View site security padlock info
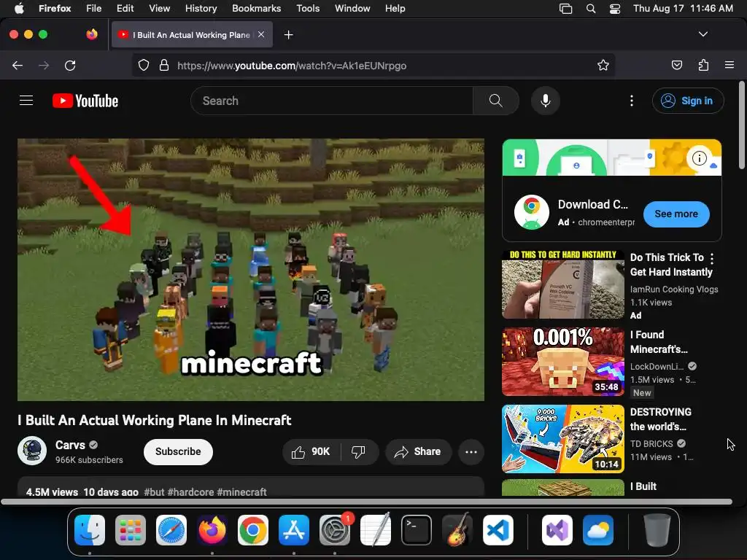The height and width of the screenshot is (560, 747). (164, 65)
